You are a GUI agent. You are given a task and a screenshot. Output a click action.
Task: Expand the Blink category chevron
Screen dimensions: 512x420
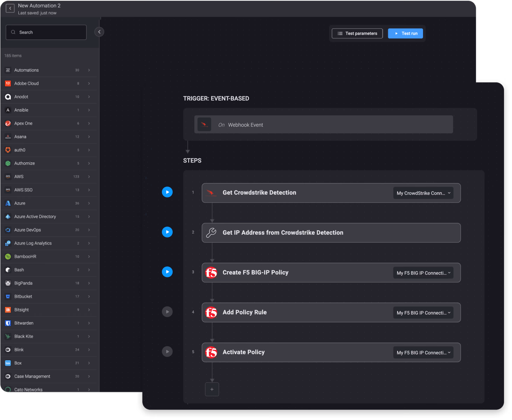[x=89, y=350]
